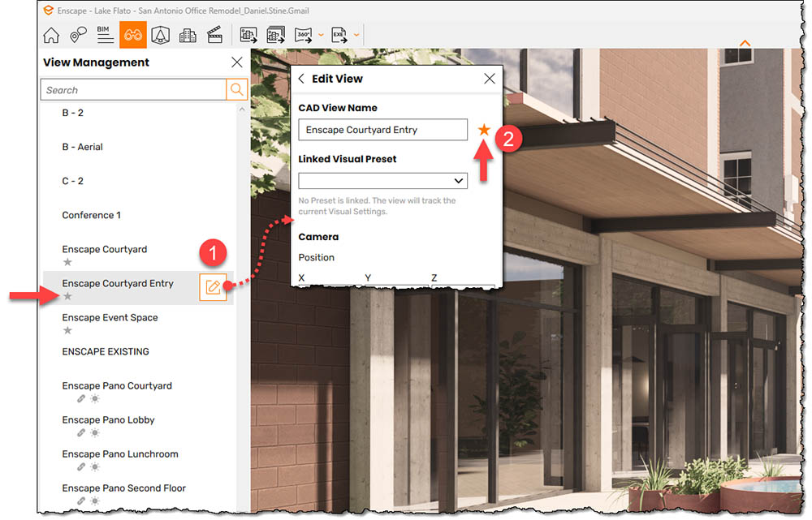Select the Enscape Event Space view
This screenshot has width=812, height=520.
[x=110, y=318]
